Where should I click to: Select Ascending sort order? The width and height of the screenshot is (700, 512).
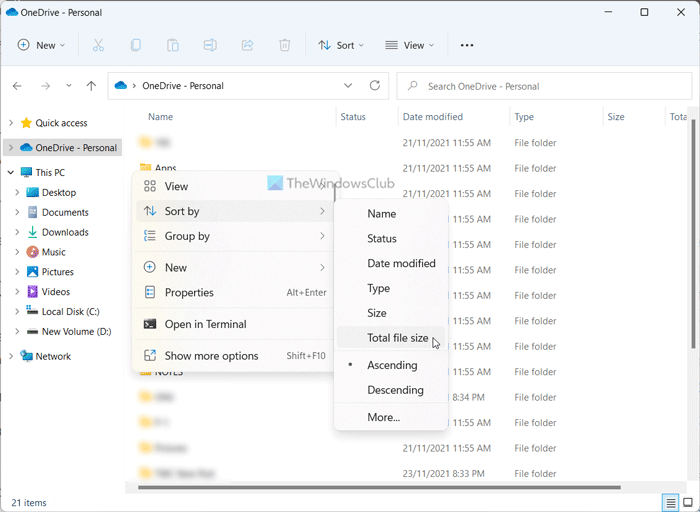pos(392,365)
